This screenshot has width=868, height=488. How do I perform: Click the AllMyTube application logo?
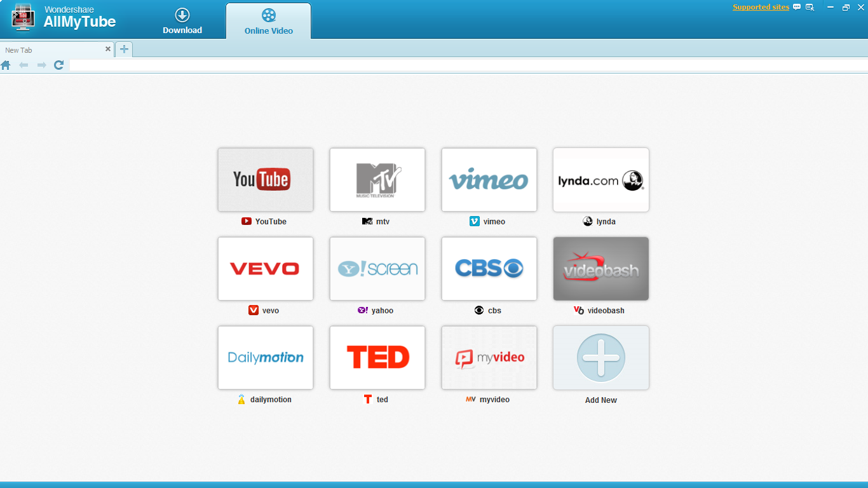click(24, 18)
